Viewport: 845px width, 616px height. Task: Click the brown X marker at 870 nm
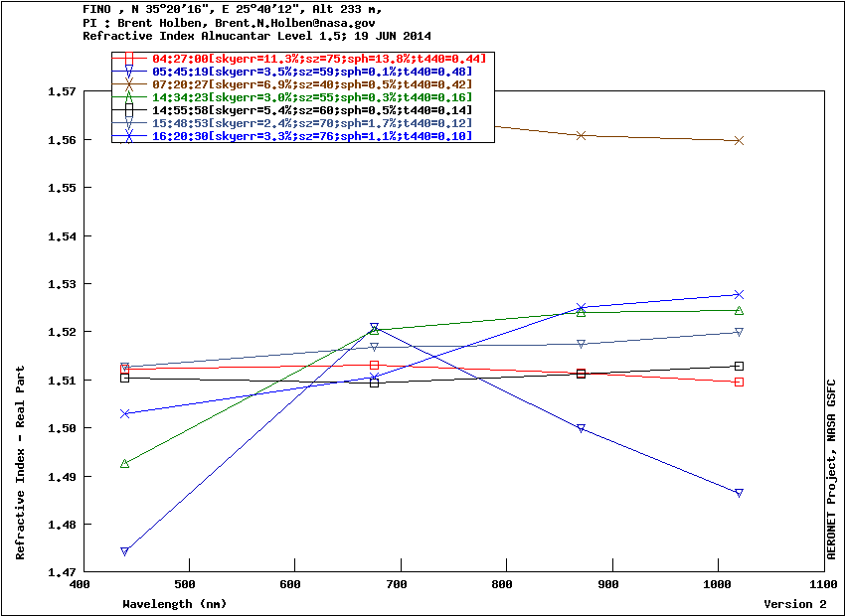582,135
